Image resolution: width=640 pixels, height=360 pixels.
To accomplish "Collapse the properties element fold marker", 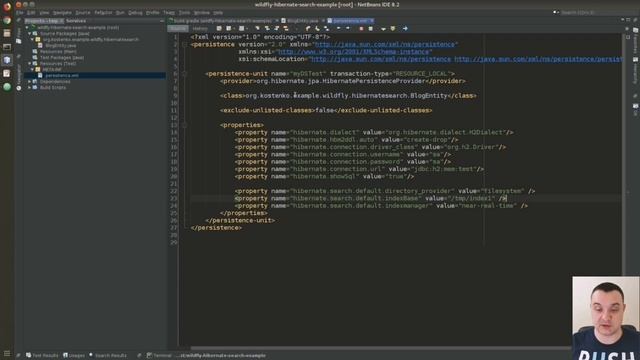I will (x=184, y=125).
